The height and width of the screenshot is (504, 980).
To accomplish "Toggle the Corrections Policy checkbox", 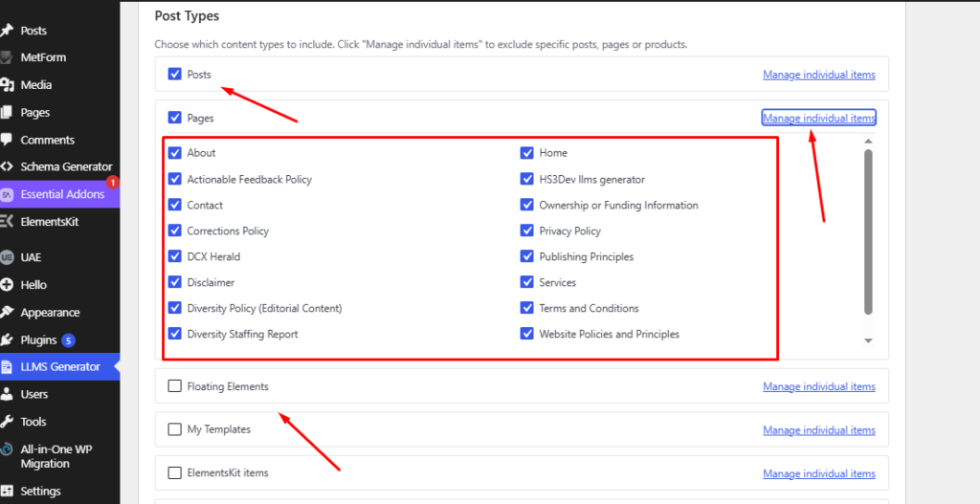I will coord(174,230).
